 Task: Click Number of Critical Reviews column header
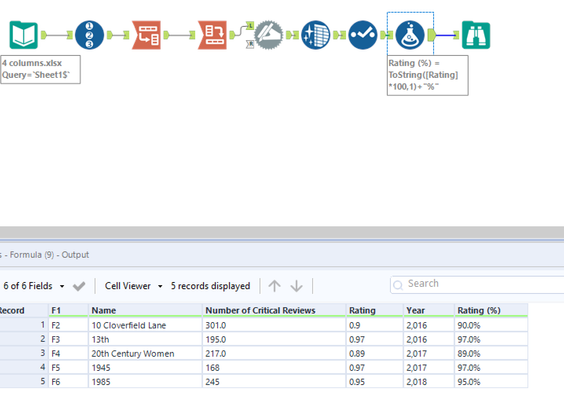click(x=274, y=310)
